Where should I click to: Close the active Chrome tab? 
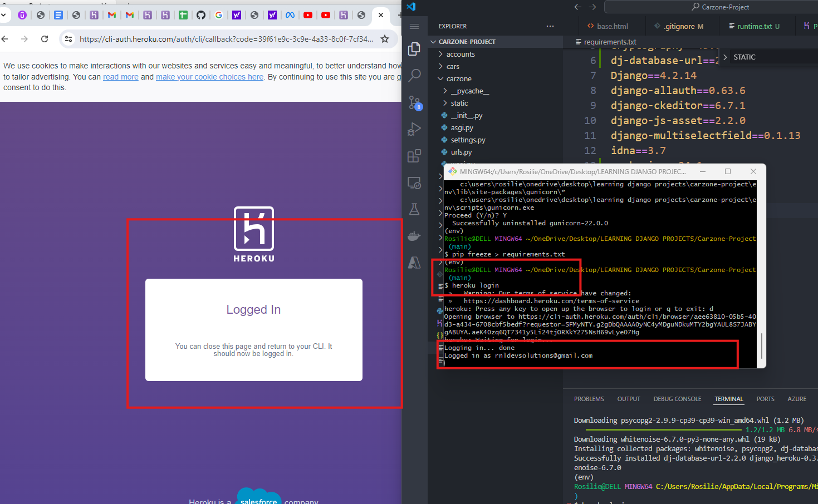click(381, 15)
